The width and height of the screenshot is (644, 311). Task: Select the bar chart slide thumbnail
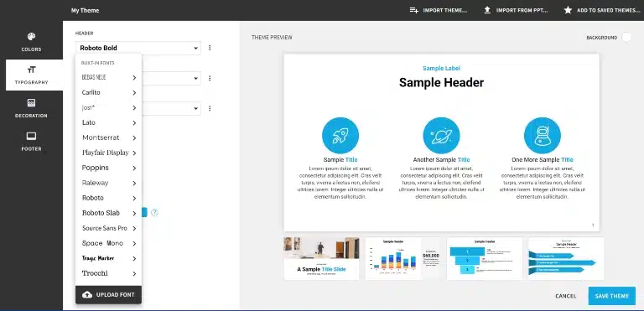click(x=402, y=258)
